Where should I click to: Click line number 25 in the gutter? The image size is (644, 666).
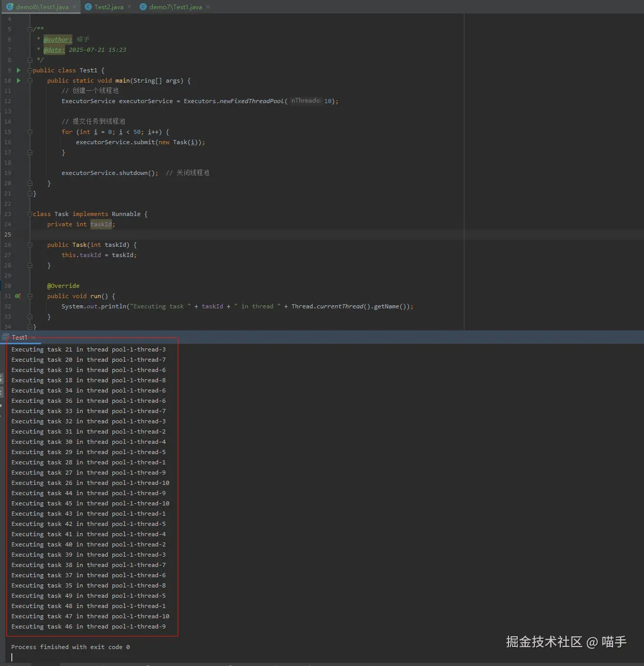[x=8, y=234]
